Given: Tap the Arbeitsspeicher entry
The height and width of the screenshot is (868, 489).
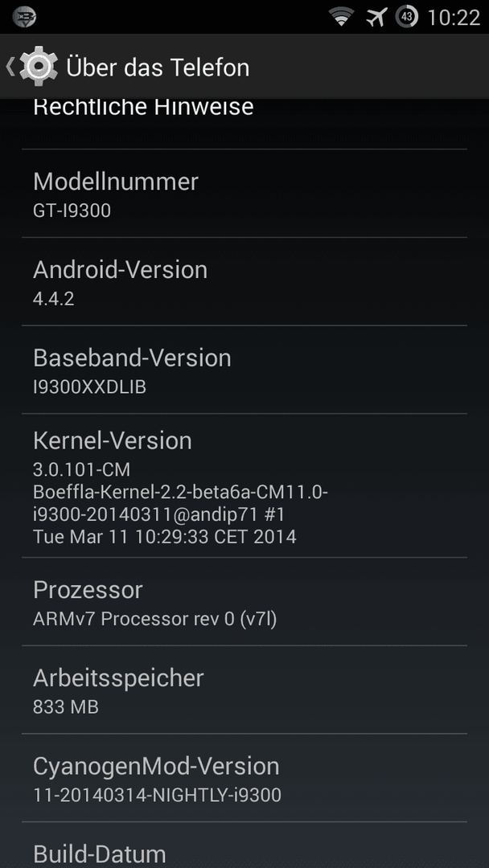Looking at the screenshot, I should pyautogui.click(x=244, y=690).
